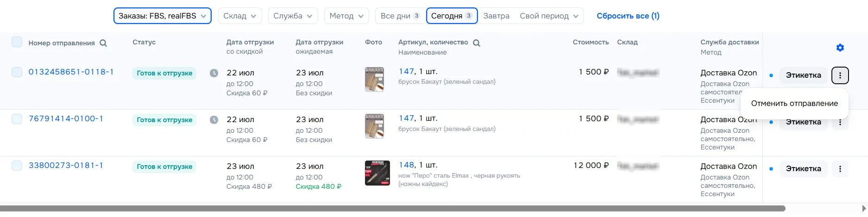Click search icon next to Номер отправления
The width and height of the screenshot is (868, 217).
103,43
